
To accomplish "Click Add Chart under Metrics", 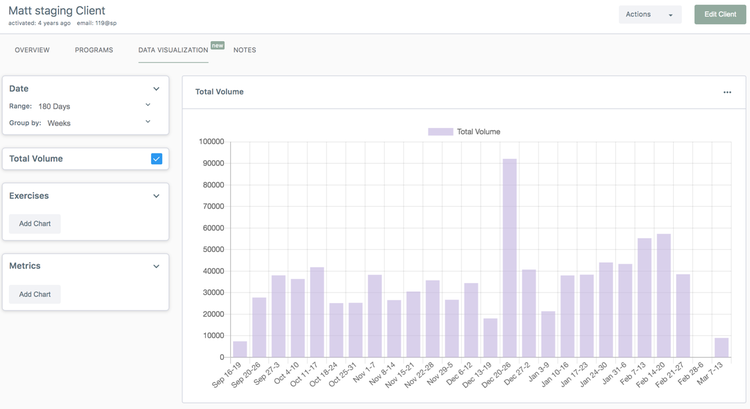I will pos(35,294).
